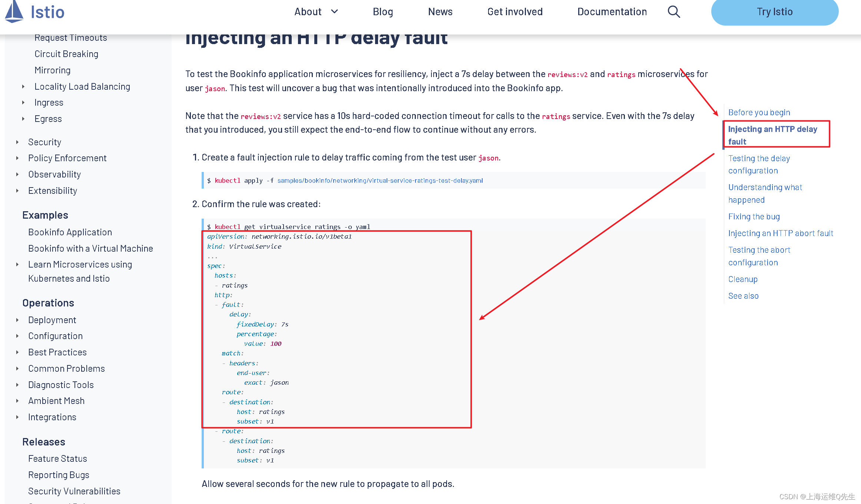Click 'kubectl get virtualservice ratings' command text
The image size is (861, 504).
pyautogui.click(x=278, y=227)
